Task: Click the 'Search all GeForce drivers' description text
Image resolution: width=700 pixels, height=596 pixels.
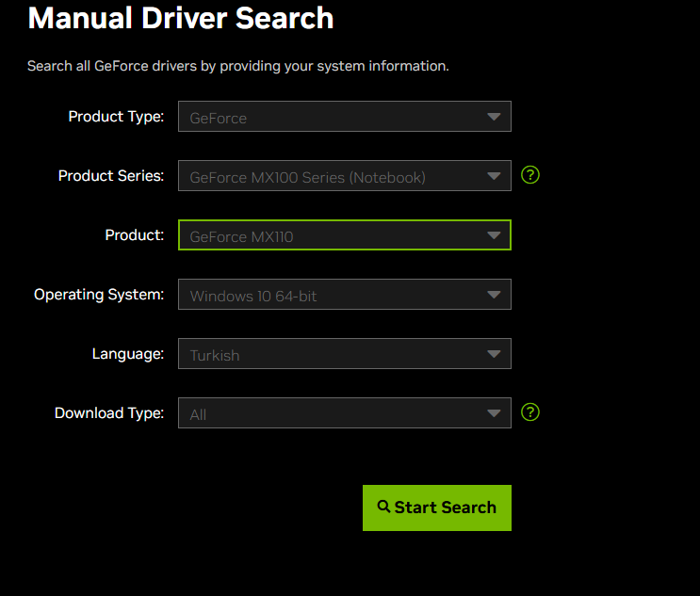Action: point(238,66)
